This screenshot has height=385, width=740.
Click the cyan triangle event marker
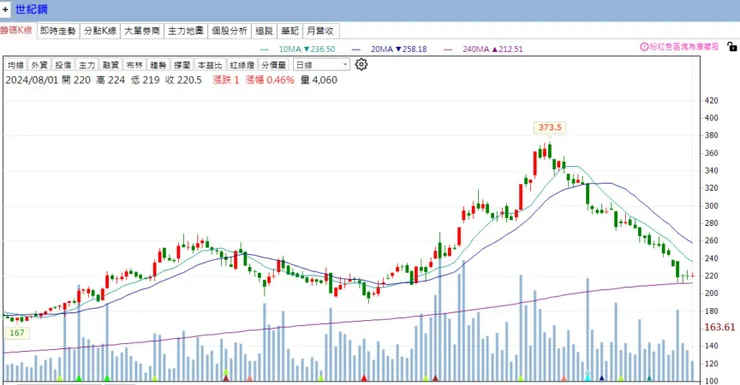(588, 377)
